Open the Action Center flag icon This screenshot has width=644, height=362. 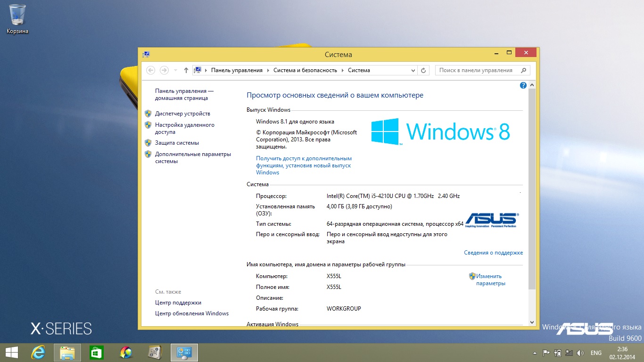(x=546, y=353)
